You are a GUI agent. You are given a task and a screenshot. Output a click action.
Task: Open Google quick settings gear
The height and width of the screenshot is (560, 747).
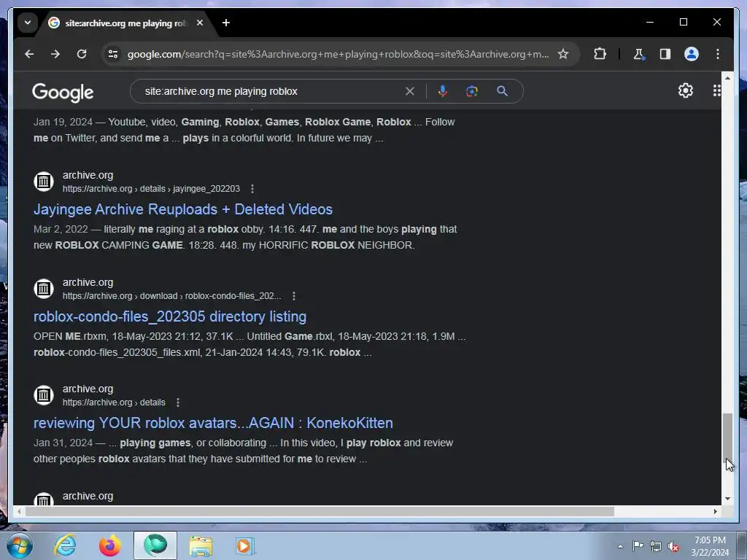685,90
